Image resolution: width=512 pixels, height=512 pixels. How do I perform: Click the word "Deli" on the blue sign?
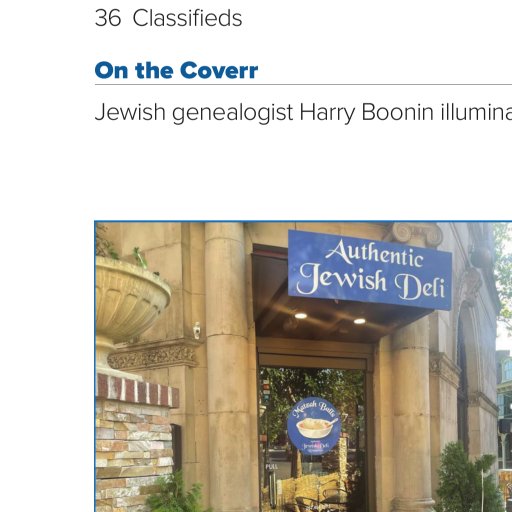[x=420, y=286]
